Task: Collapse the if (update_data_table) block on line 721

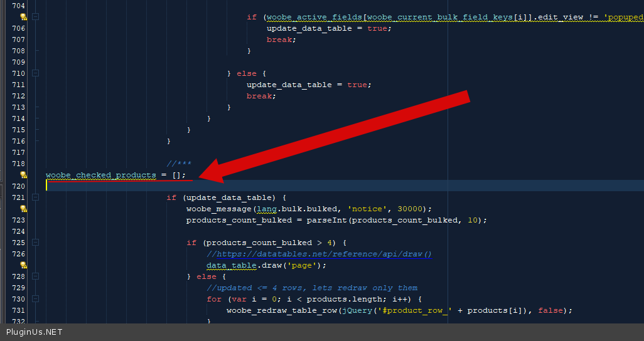Action: pos(36,197)
